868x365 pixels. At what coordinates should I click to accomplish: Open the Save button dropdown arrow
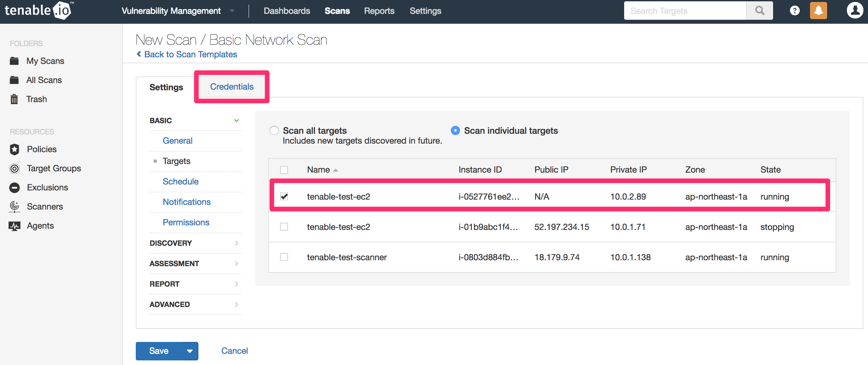[x=189, y=351]
